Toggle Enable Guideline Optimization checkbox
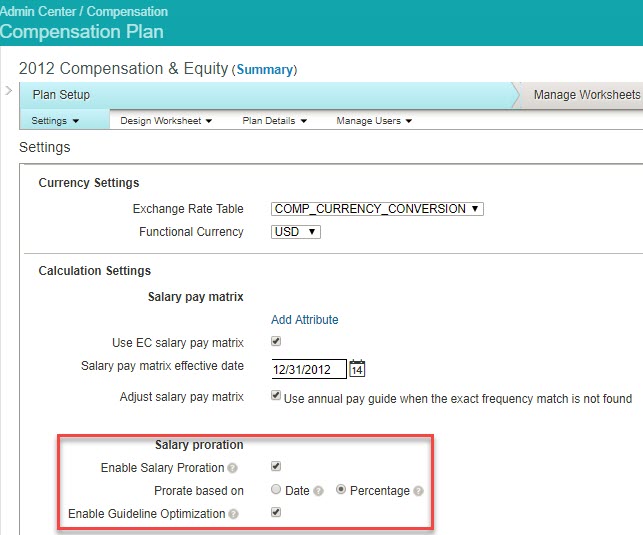 [x=276, y=512]
